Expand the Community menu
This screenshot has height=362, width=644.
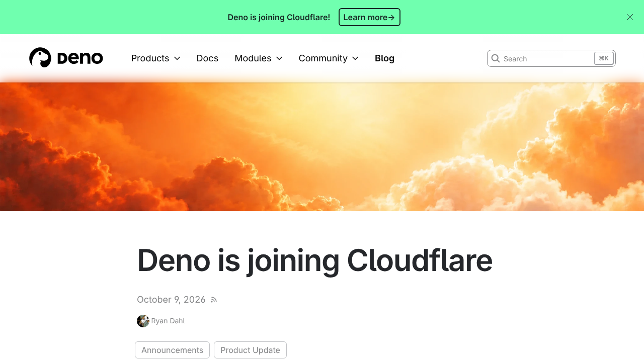329,58
